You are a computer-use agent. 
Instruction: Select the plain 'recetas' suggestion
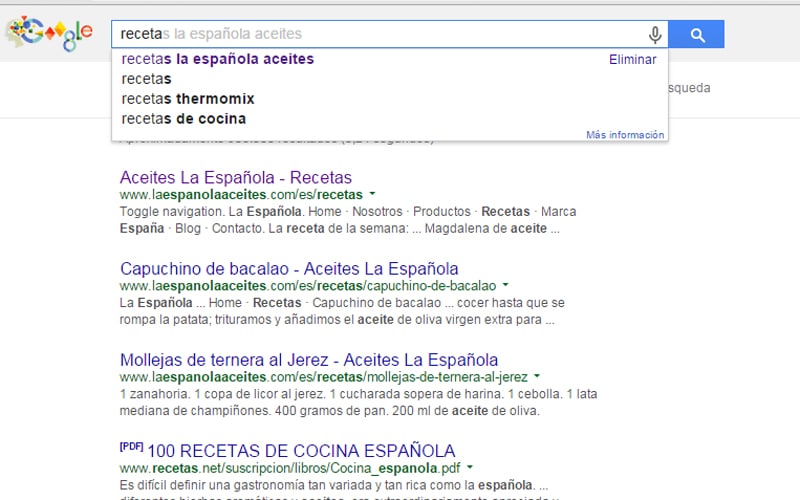click(x=146, y=79)
